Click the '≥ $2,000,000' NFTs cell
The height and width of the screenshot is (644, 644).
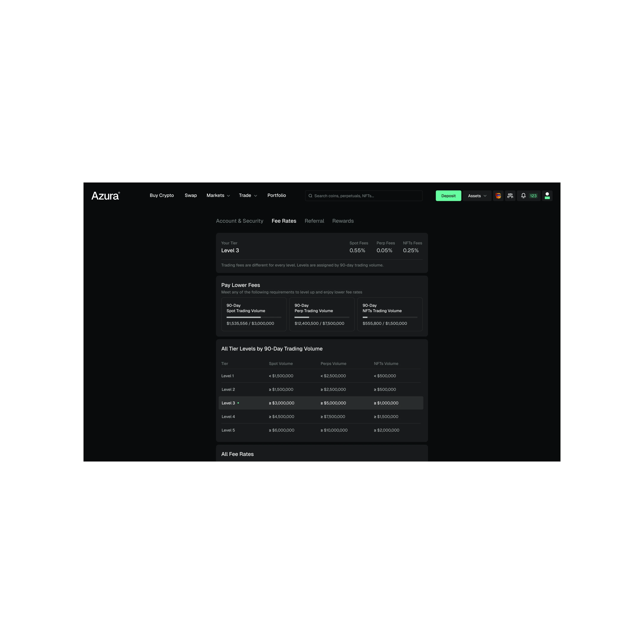pyautogui.click(x=387, y=430)
